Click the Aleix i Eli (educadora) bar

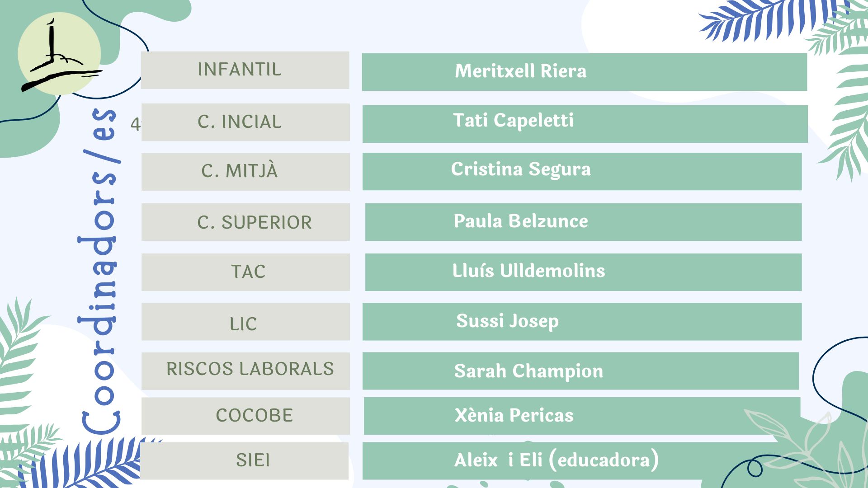[x=556, y=460]
